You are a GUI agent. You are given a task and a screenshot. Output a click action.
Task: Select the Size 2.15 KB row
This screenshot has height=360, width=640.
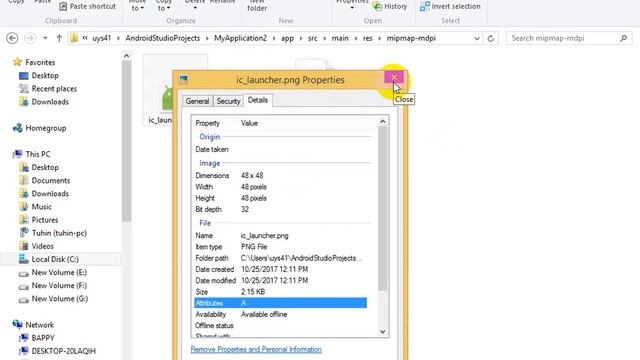point(281,292)
